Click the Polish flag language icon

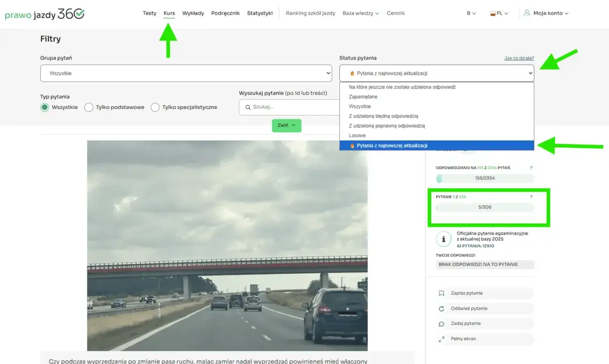click(493, 13)
